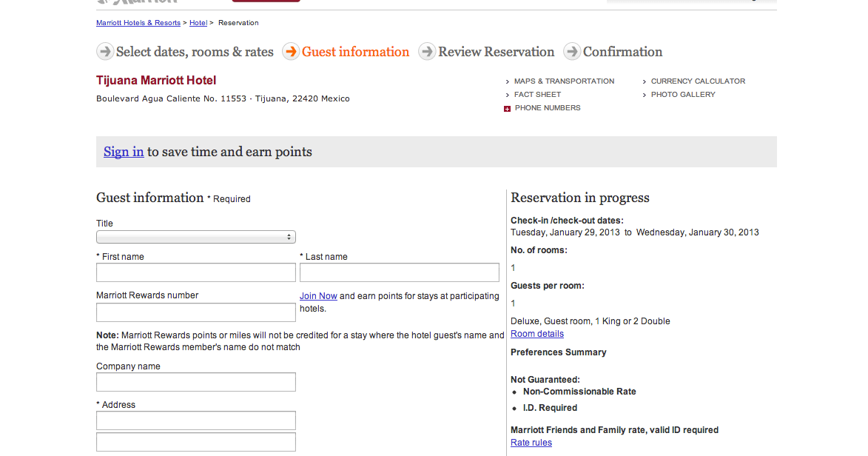Image resolution: width=868 pixels, height=456 pixels.
Task: Focus the First name field
Action: click(196, 272)
